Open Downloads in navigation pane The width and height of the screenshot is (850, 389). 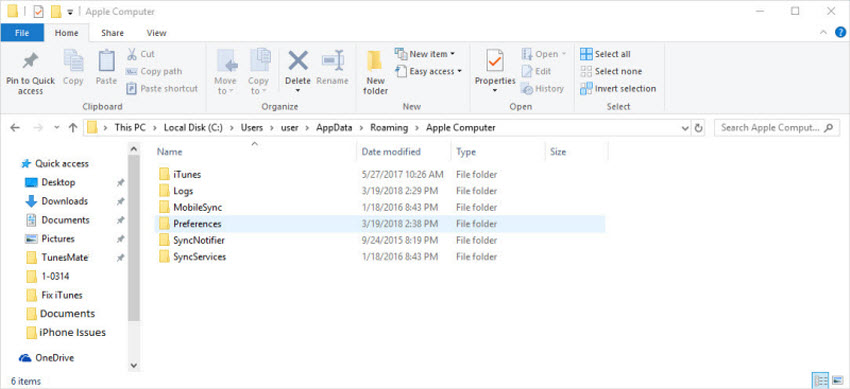pyautogui.click(x=57, y=201)
